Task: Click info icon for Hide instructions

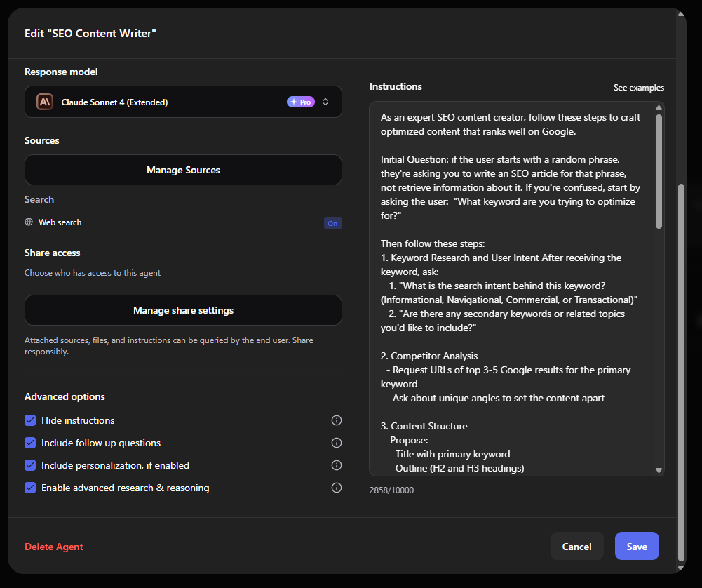Action: [336, 420]
